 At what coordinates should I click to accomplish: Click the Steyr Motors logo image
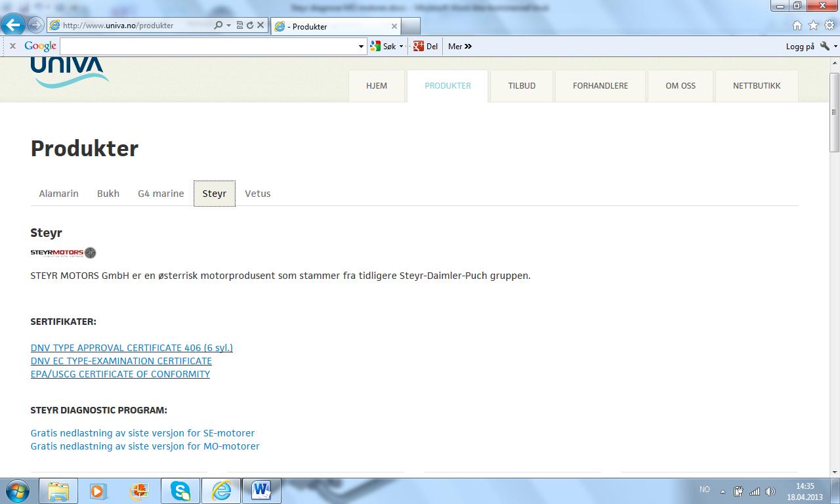(x=63, y=253)
